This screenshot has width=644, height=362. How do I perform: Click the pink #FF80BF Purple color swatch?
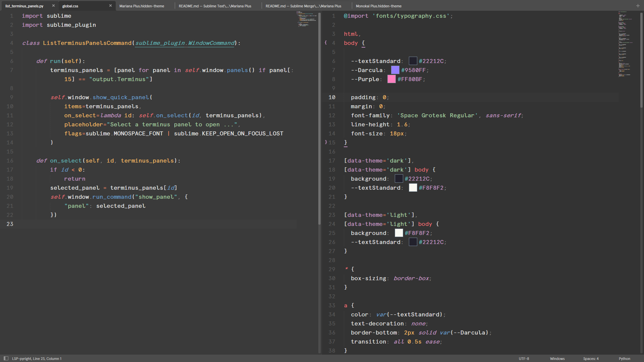pyautogui.click(x=391, y=79)
